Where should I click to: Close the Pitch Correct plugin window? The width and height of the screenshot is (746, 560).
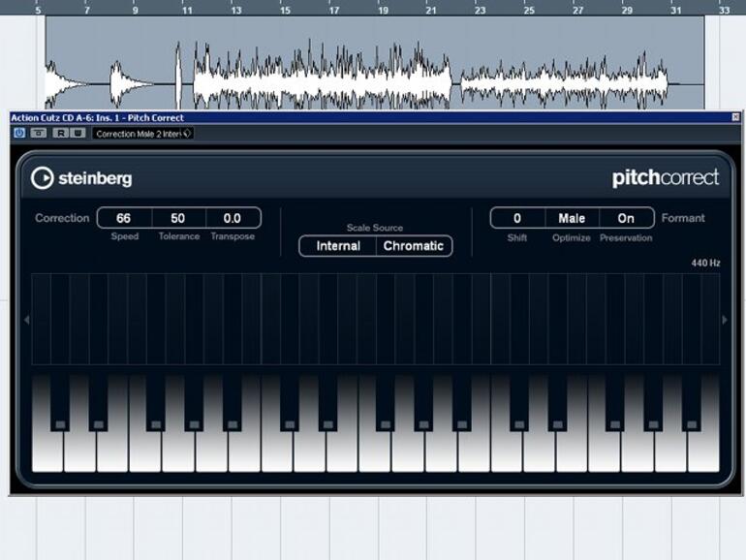[x=735, y=117]
